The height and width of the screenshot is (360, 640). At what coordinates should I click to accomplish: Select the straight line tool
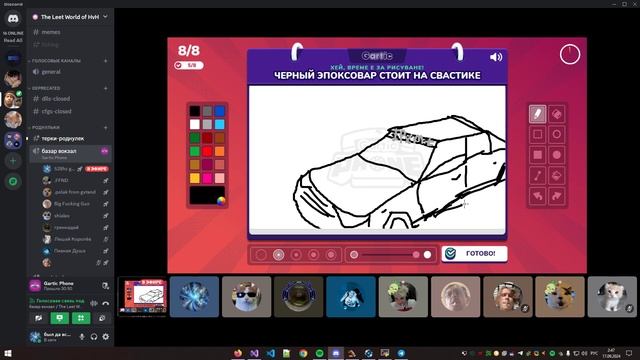click(x=537, y=176)
